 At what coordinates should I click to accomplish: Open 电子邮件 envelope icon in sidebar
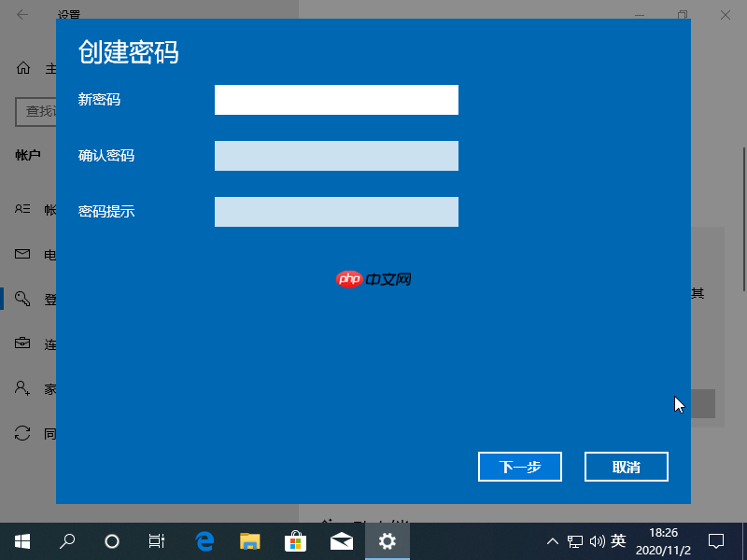coord(22,253)
